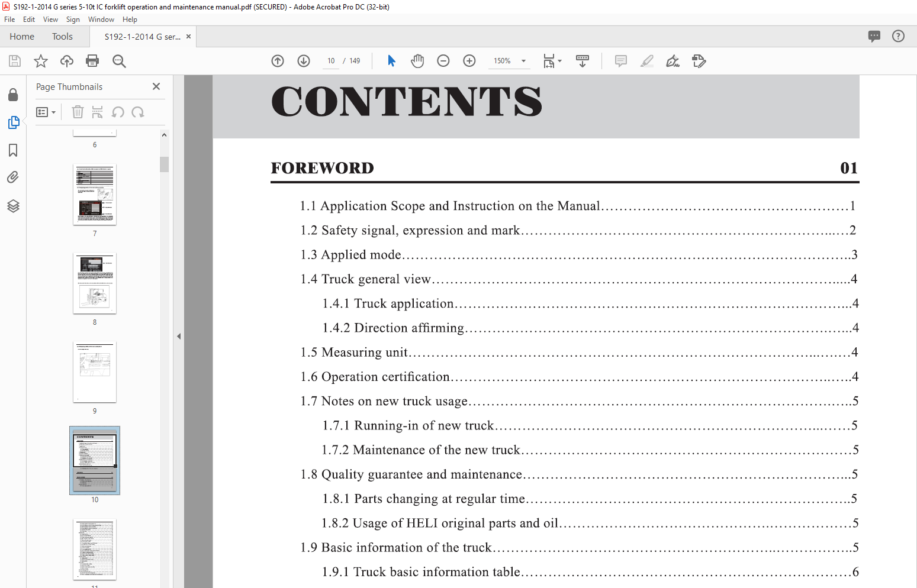Select the S192-1-2014 G ser... document tab
This screenshot has width=917, height=588.
142,37
